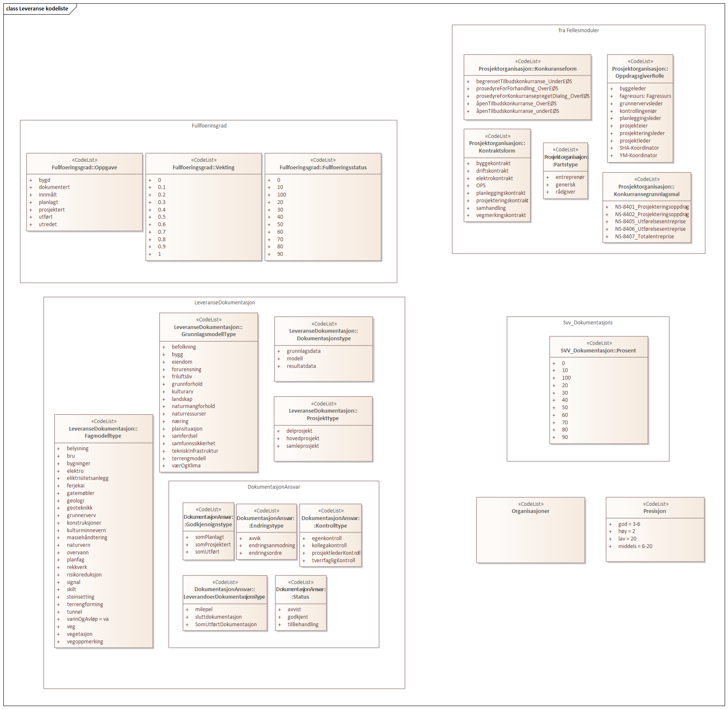728x709 pixels.
Task: Click 'NS-8405_Utførelsesentreprise' attribute
Action: point(650,222)
